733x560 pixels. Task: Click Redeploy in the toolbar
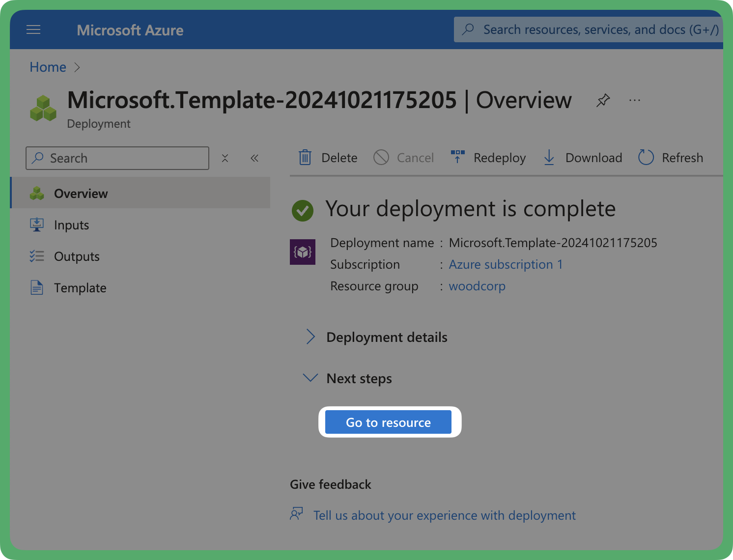click(488, 158)
